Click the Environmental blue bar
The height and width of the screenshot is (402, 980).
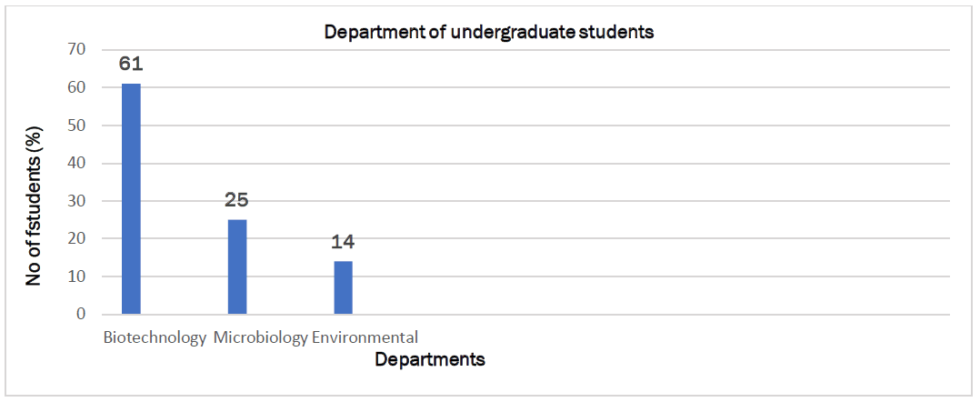(343, 287)
